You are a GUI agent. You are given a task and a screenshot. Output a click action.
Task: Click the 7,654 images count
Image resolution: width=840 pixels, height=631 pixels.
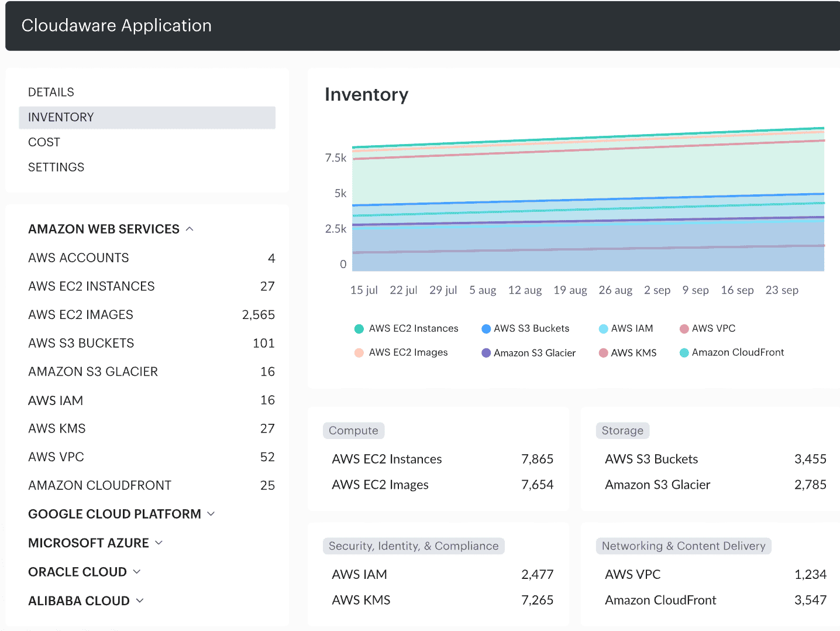tap(538, 485)
